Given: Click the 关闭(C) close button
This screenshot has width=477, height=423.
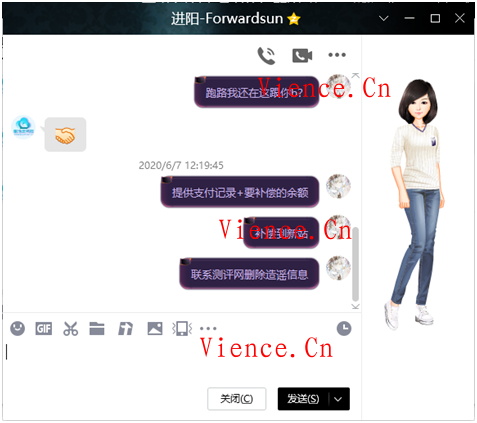Looking at the screenshot, I should [237, 399].
